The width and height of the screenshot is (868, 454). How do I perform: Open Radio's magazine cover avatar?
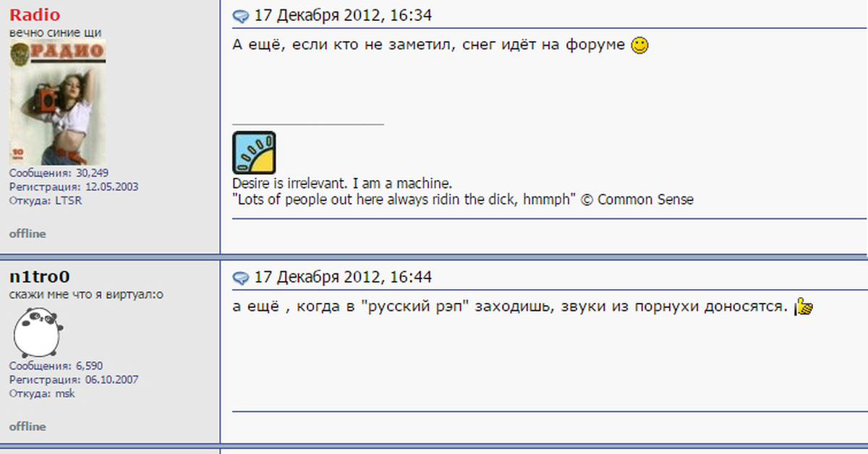point(58,103)
